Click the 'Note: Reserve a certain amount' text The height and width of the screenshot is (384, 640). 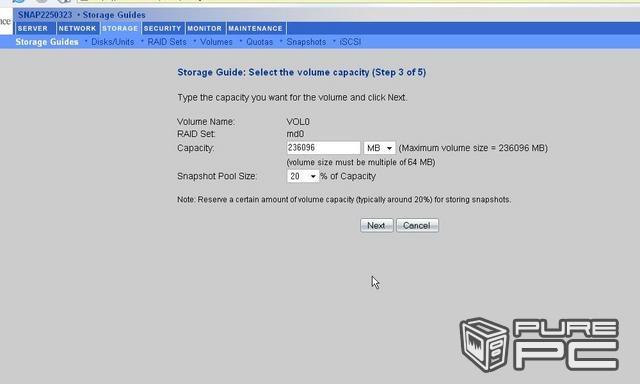click(x=344, y=200)
